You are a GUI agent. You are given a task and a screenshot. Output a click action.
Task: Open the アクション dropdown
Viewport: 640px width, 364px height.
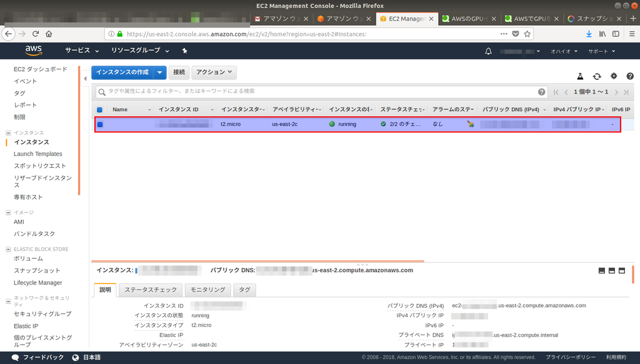pos(214,72)
